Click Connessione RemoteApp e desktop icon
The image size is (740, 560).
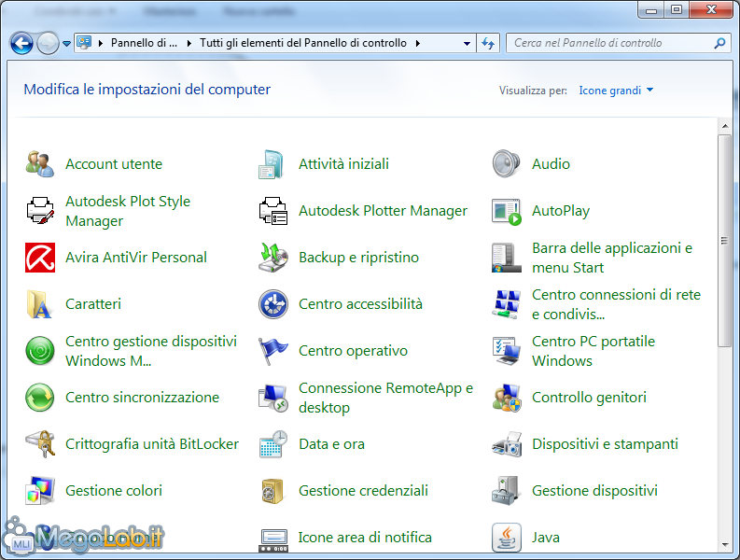[272, 398]
